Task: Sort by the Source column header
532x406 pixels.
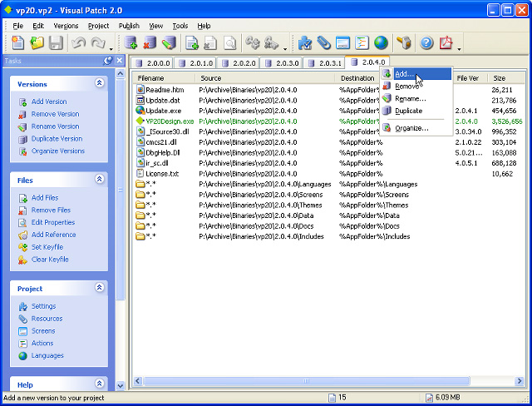Action: click(x=266, y=78)
